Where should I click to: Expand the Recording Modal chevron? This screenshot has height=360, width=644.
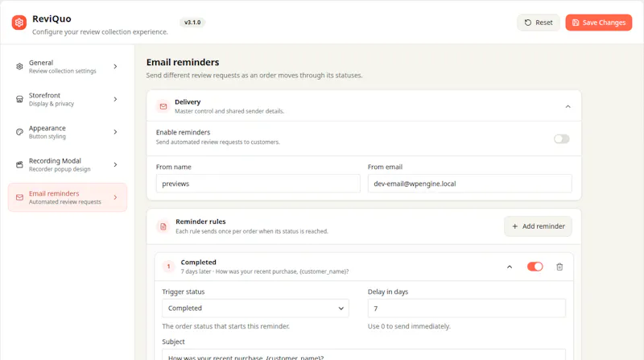115,164
